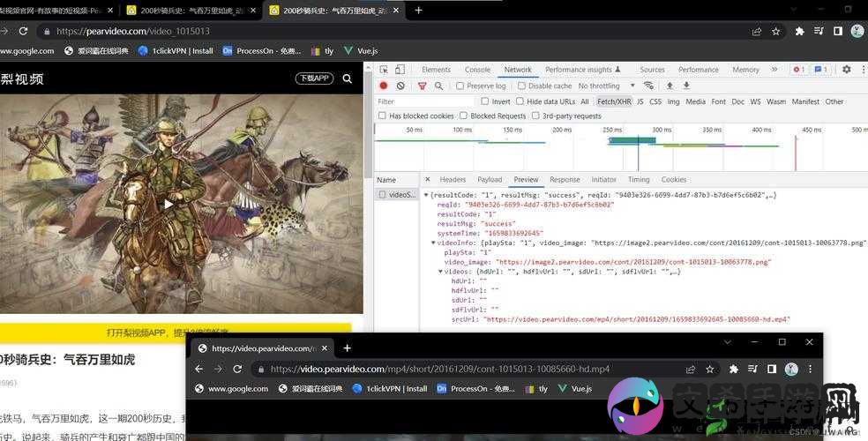Tap the 下载APP button
Screen dimensions: 868x441
[314, 78]
